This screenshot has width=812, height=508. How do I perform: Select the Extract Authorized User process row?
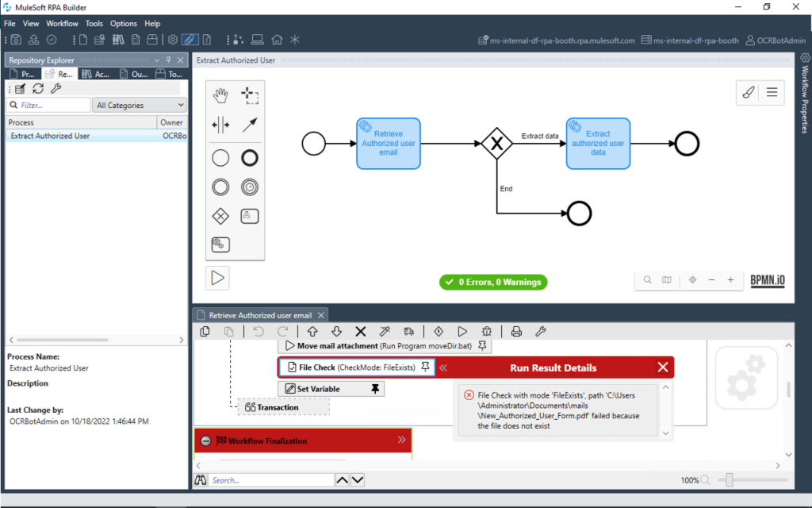point(96,136)
